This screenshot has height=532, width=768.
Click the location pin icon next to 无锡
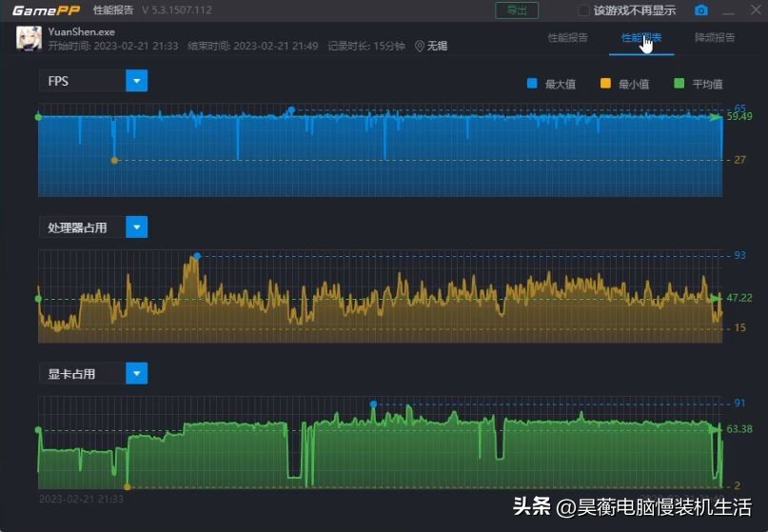click(420, 46)
